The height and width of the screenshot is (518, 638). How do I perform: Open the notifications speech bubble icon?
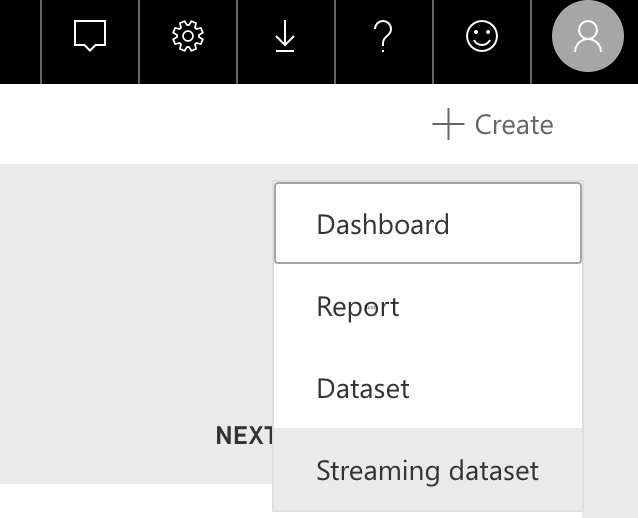coord(90,37)
